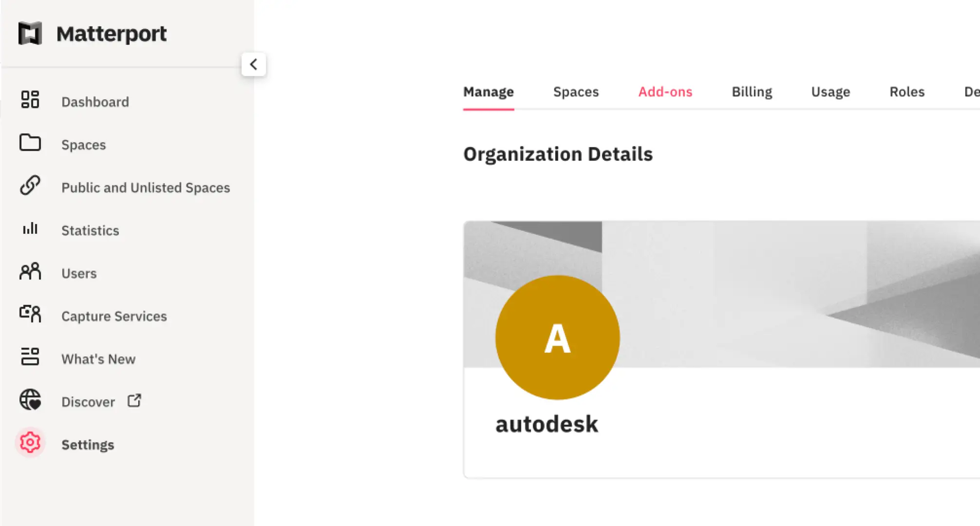This screenshot has height=526, width=980.
Task: Click the external link icon beside Discover
Action: point(134,400)
